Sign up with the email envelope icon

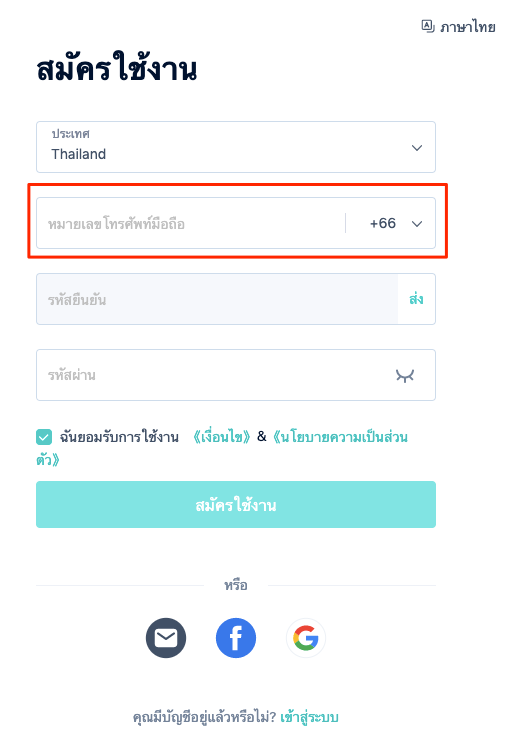(x=165, y=638)
